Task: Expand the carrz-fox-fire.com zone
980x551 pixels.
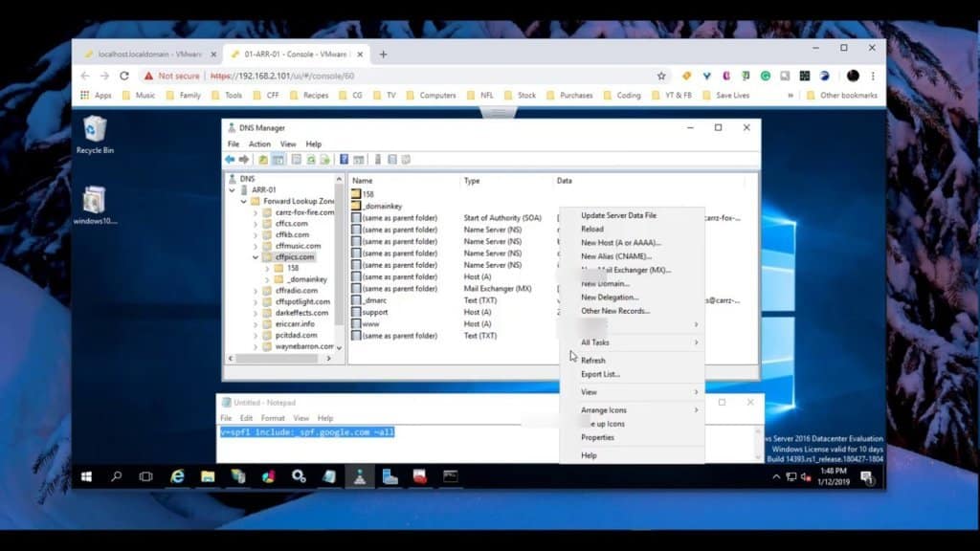Action: tap(255, 212)
